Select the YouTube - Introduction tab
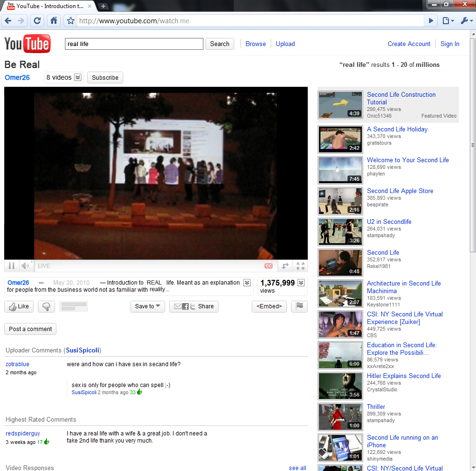The width and height of the screenshot is (476, 471). [x=49, y=6]
